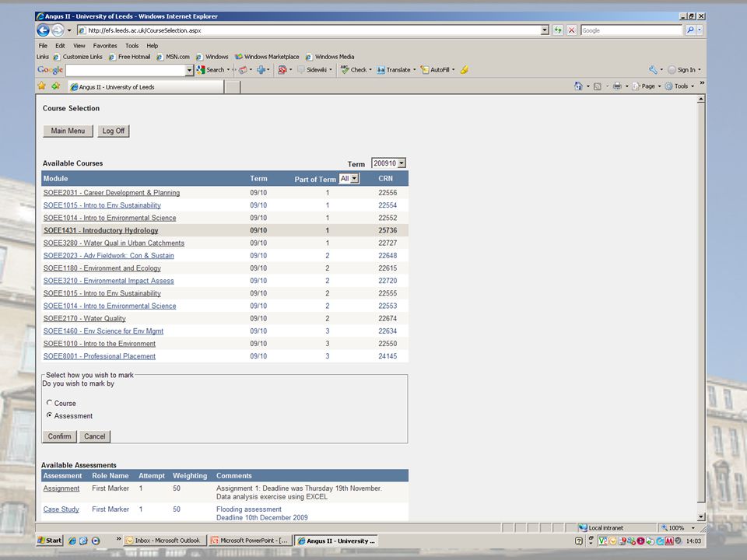The width and height of the screenshot is (747, 560).
Task: Open the Help menu
Action: coord(152,46)
